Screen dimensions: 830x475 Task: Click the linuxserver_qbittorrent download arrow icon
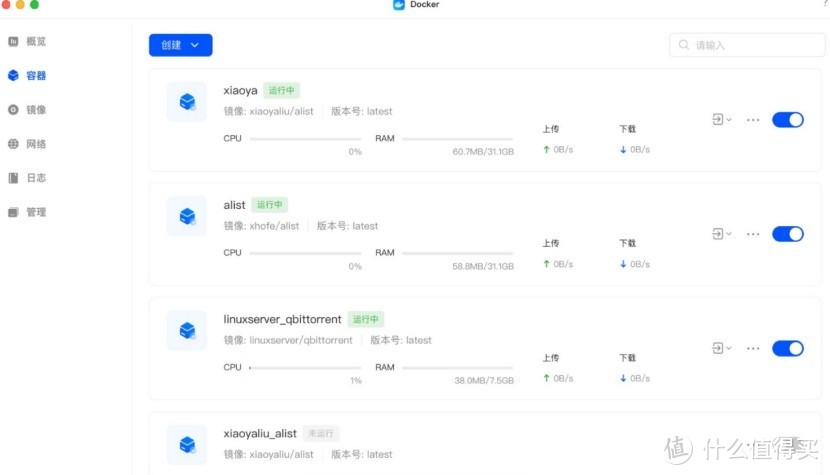click(x=623, y=379)
